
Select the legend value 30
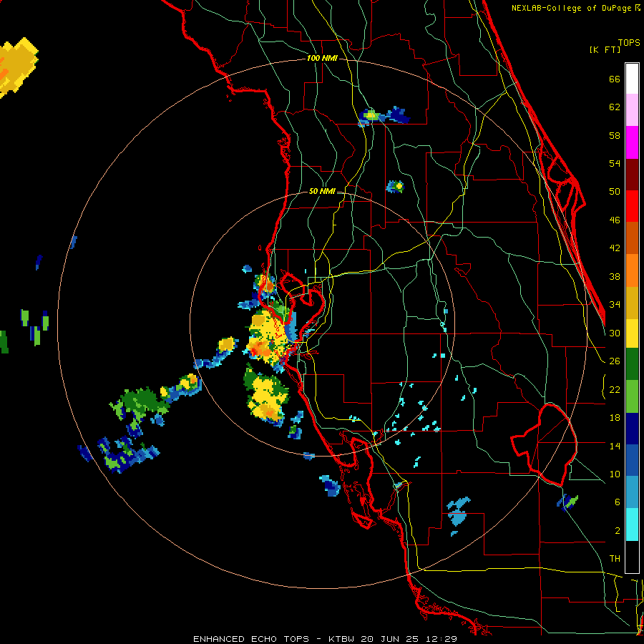click(615, 333)
